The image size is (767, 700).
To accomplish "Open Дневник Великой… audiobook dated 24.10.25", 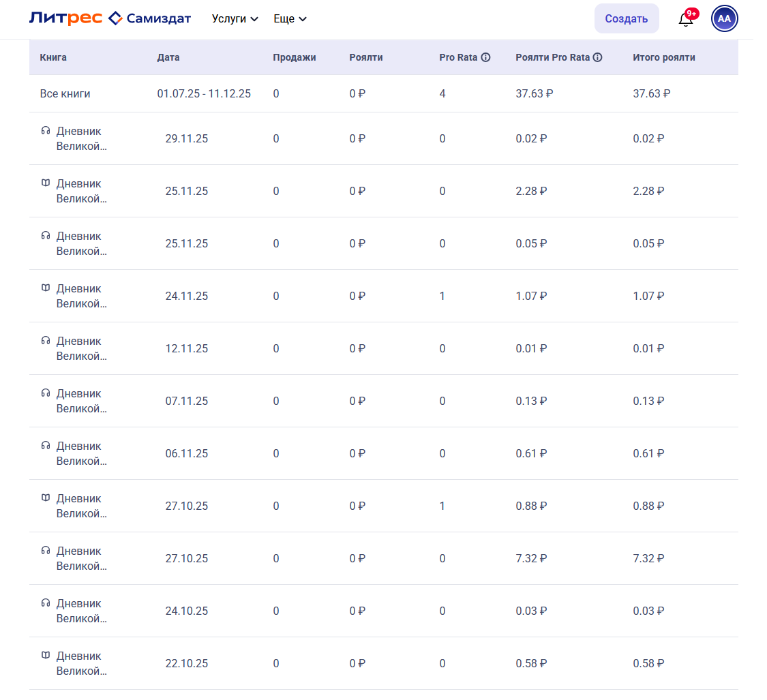I will pos(81,611).
